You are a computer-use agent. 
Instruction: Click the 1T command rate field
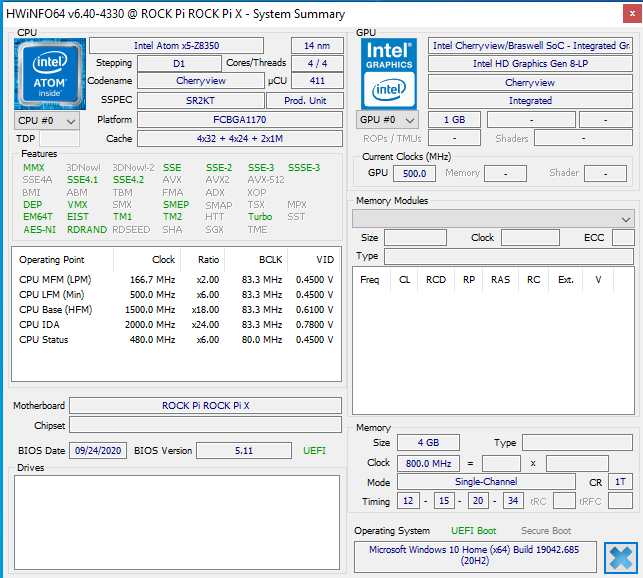620,482
